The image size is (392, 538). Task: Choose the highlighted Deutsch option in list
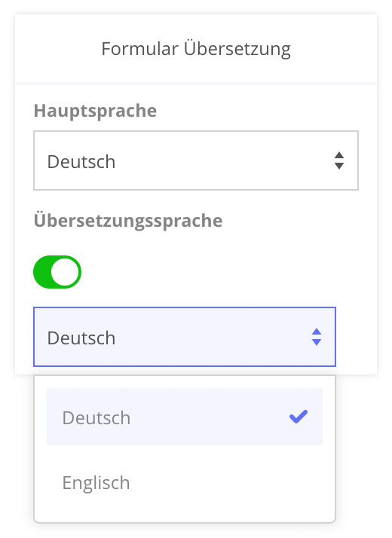click(x=185, y=417)
